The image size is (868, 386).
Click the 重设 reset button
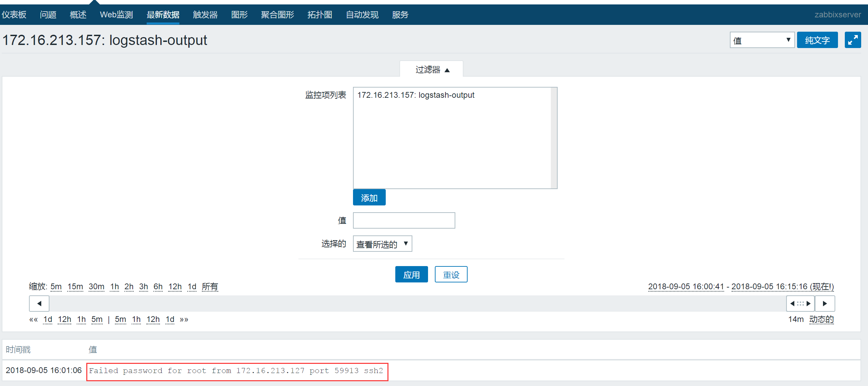click(451, 273)
